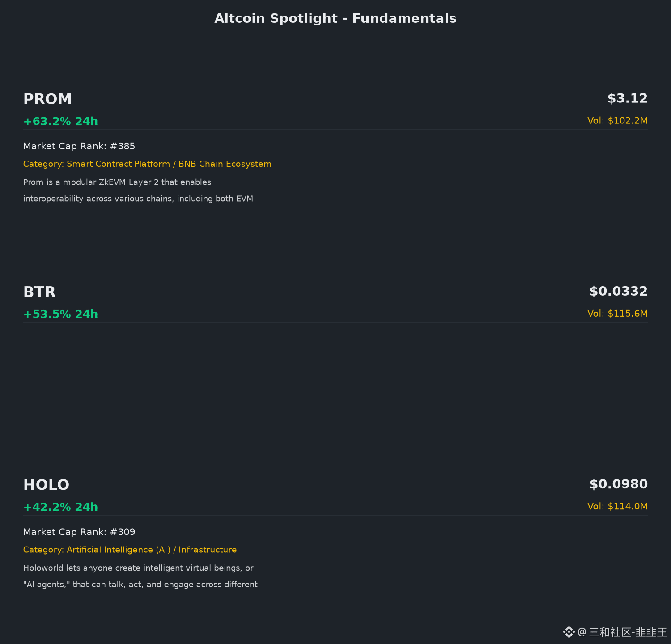Select the BTR coin heading
This screenshot has height=644, width=671.
[x=39, y=292]
